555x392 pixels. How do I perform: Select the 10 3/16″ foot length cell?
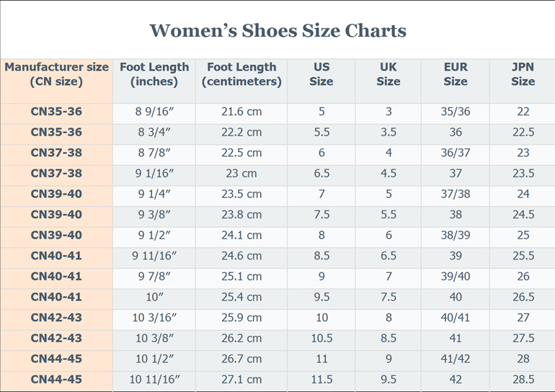(154, 318)
